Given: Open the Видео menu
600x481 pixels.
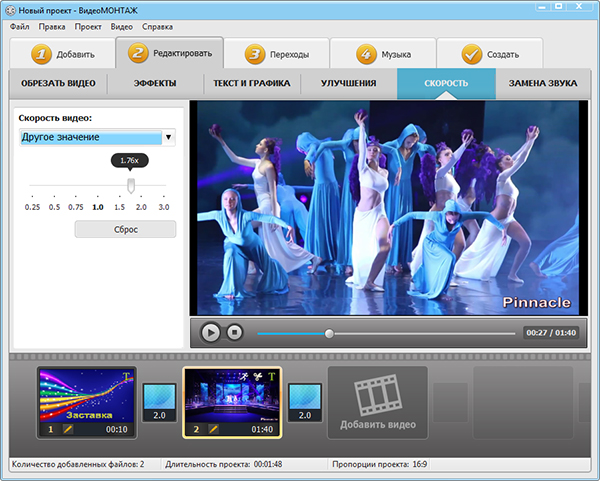Looking at the screenshot, I should click(x=122, y=27).
